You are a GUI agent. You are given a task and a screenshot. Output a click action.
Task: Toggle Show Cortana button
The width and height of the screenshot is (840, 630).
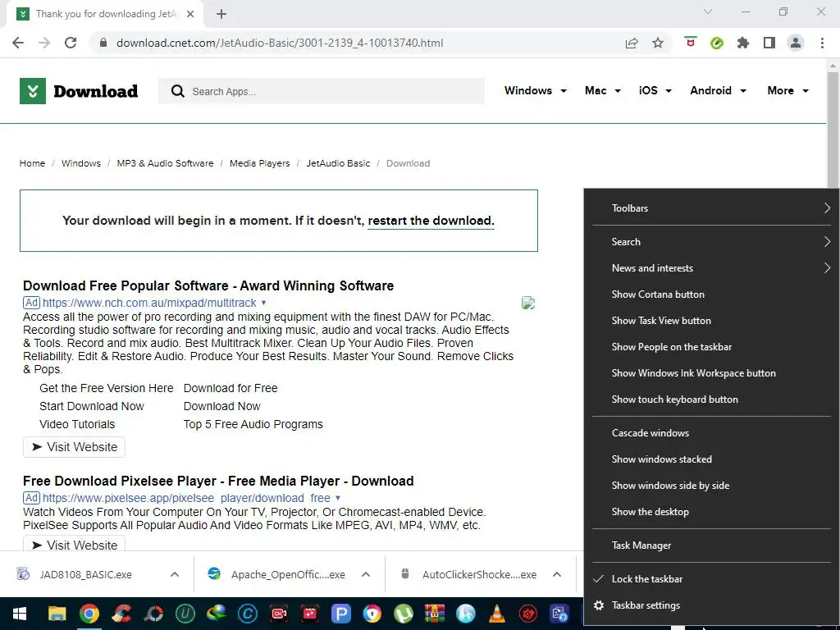[x=711, y=294]
